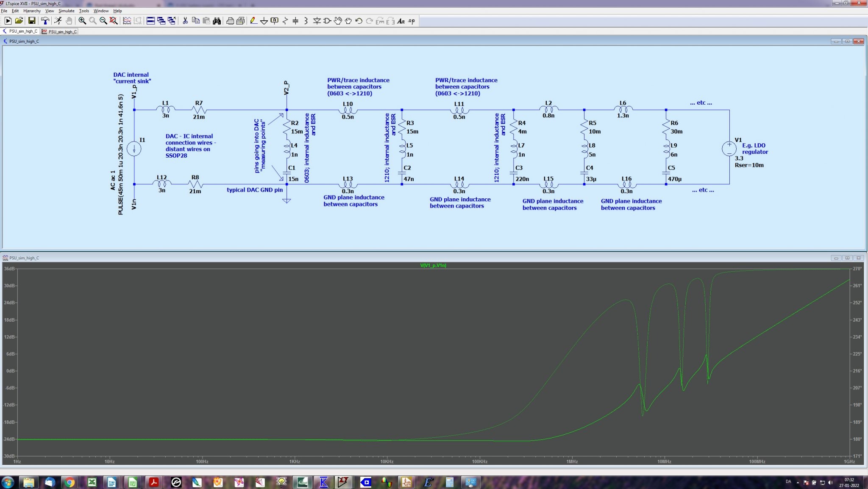Click capacitor C4 value '33µ'

pos(591,179)
